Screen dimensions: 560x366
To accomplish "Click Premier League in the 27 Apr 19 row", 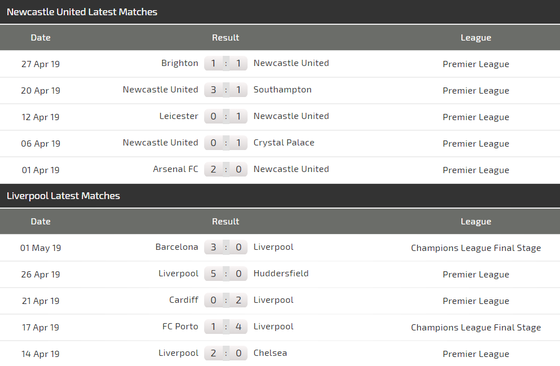I will click(476, 64).
